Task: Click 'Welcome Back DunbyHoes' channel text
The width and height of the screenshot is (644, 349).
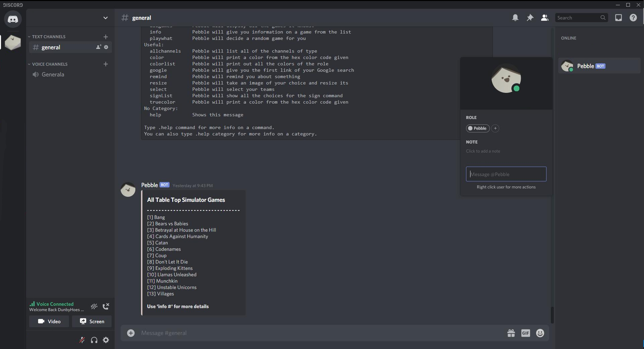Action: (56, 310)
